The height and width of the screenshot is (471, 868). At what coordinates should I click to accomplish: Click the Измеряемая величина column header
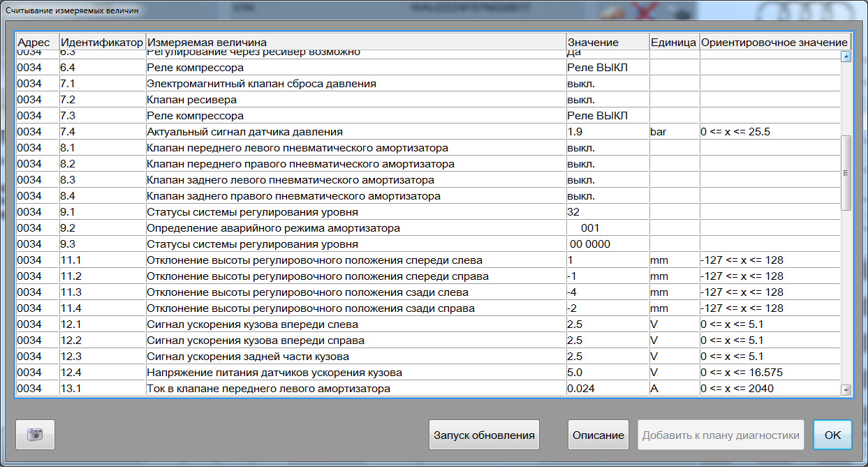pos(355,42)
